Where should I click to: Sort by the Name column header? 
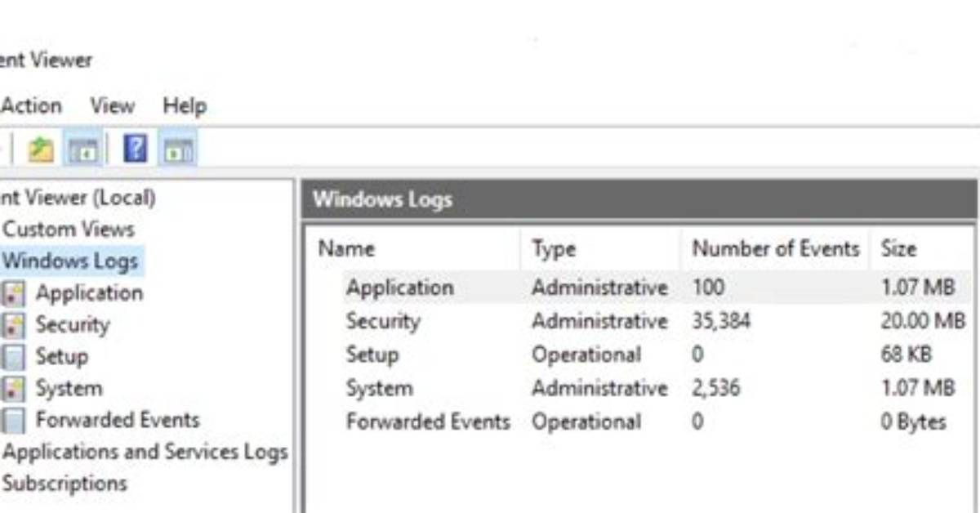tap(415, 249)
